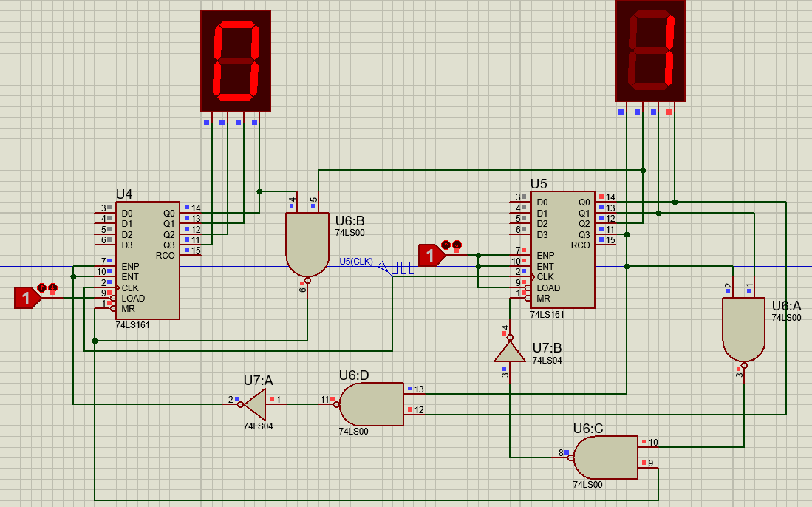Click RCO pin 15 of U4
Screen dimensions: 812x507
tap(191, 255)
